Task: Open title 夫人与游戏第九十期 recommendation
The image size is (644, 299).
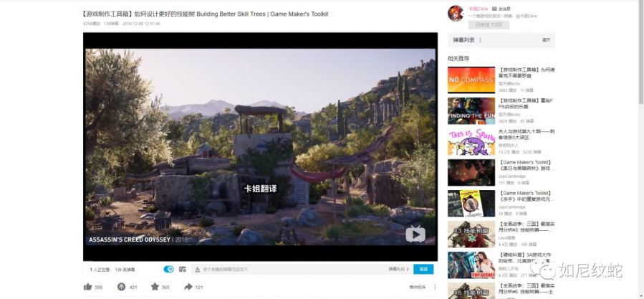Action: [x=527, y=135]
